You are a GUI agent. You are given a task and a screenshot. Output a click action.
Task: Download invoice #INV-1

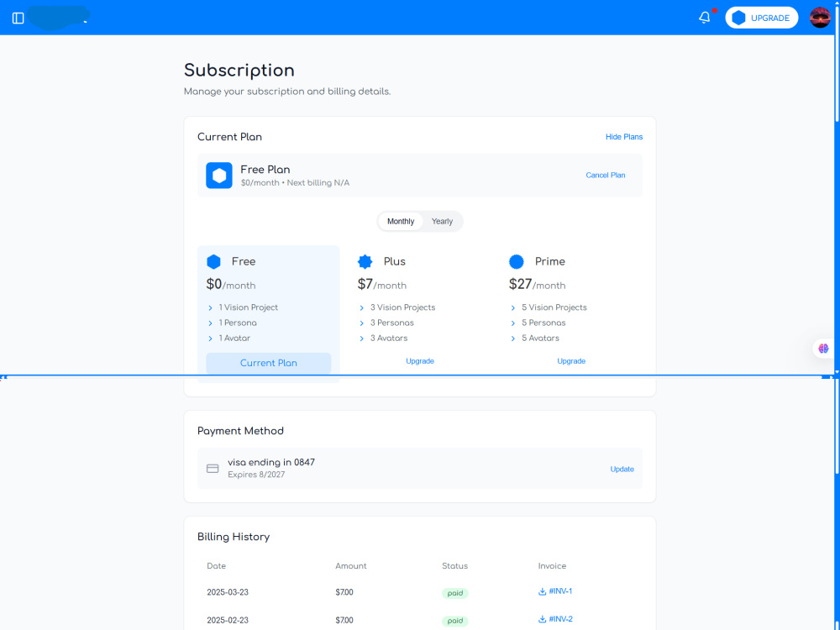click(555, 591)
